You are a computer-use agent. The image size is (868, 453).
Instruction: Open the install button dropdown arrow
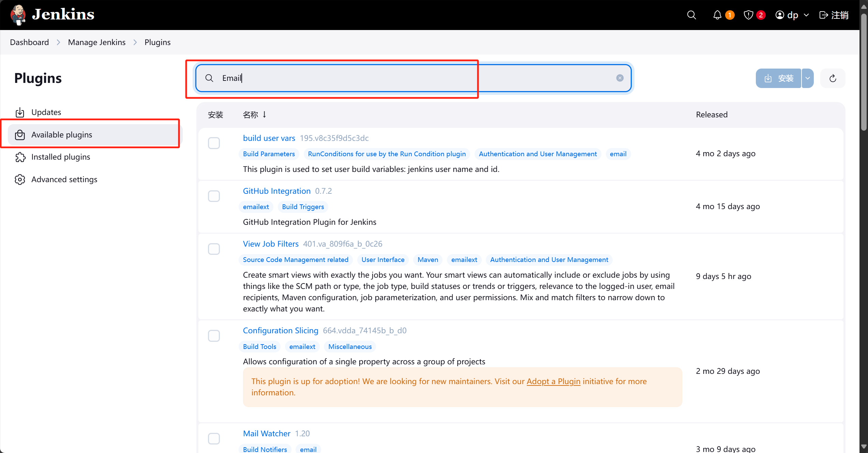point(807,78)
